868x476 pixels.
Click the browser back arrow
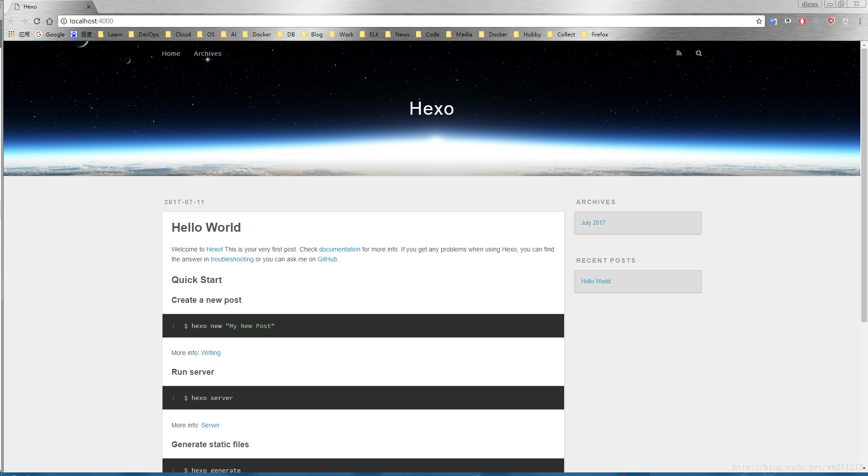tap(12, 21)
